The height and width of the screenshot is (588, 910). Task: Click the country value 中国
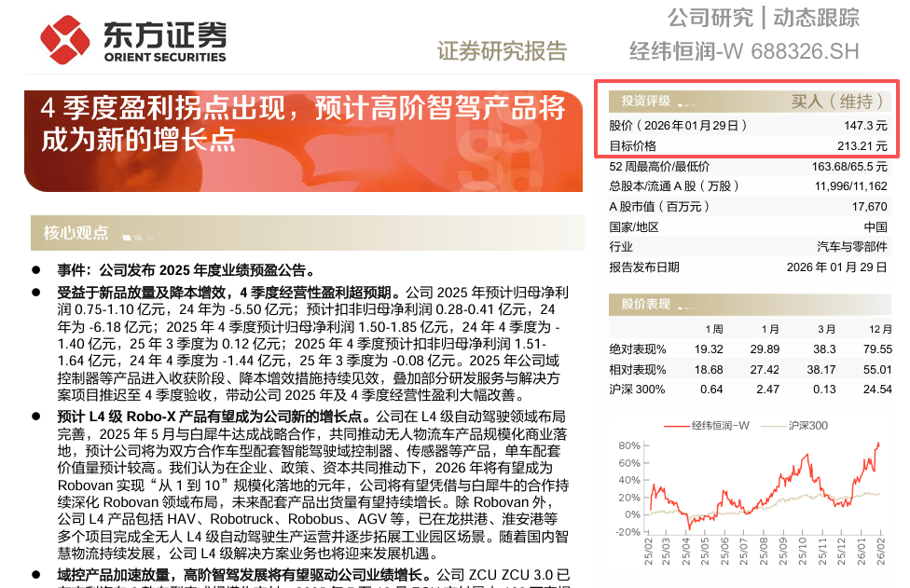(876, 227)
